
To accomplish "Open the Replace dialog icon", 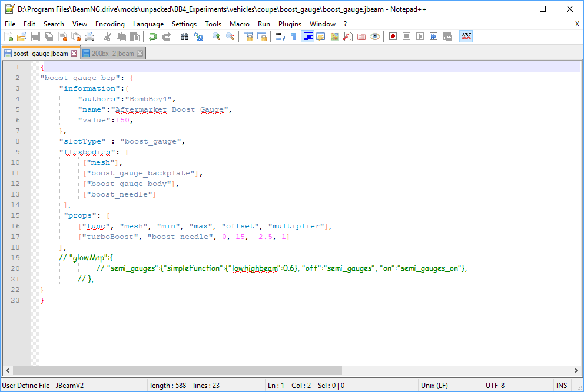I will 198,36.
